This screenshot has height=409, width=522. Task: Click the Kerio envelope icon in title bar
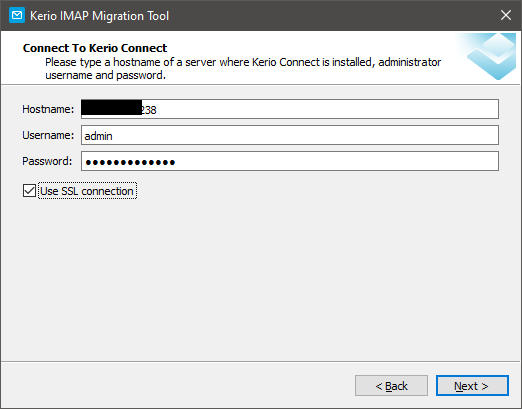(x=17, y=15)
